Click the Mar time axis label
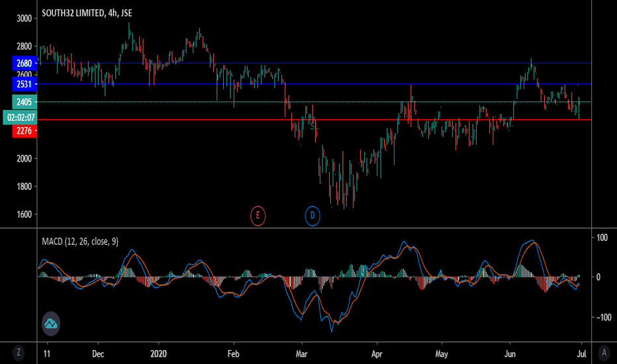Image resolution: width=617 pixels, height=364 pixels. (x=301, y=354)
